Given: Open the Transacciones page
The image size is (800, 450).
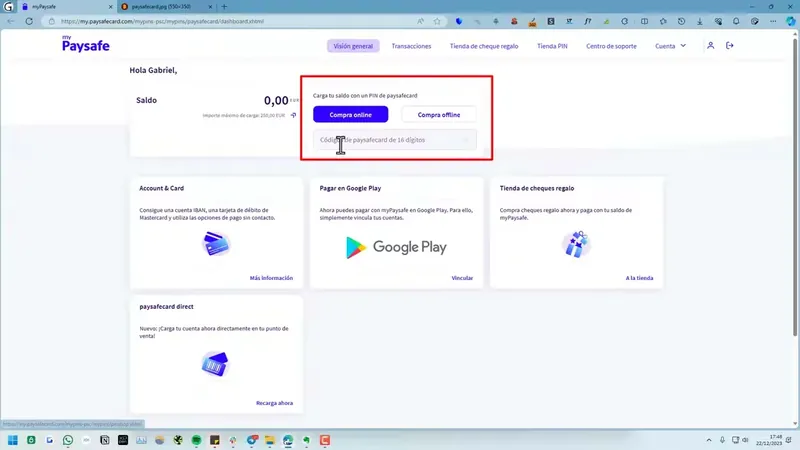Looking at the screenshot, I should 411,46.
